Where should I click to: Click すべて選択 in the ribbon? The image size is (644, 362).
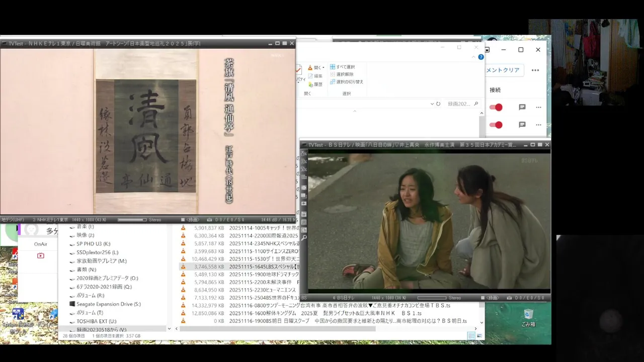click(342, 67)
